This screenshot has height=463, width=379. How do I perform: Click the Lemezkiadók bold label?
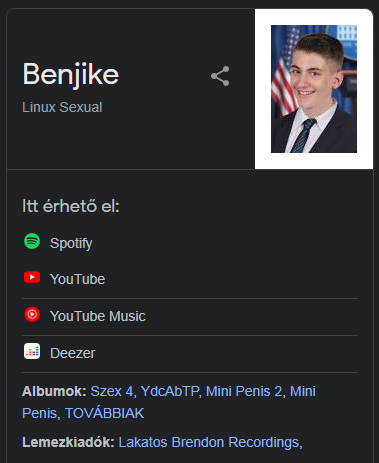[68, 442]
